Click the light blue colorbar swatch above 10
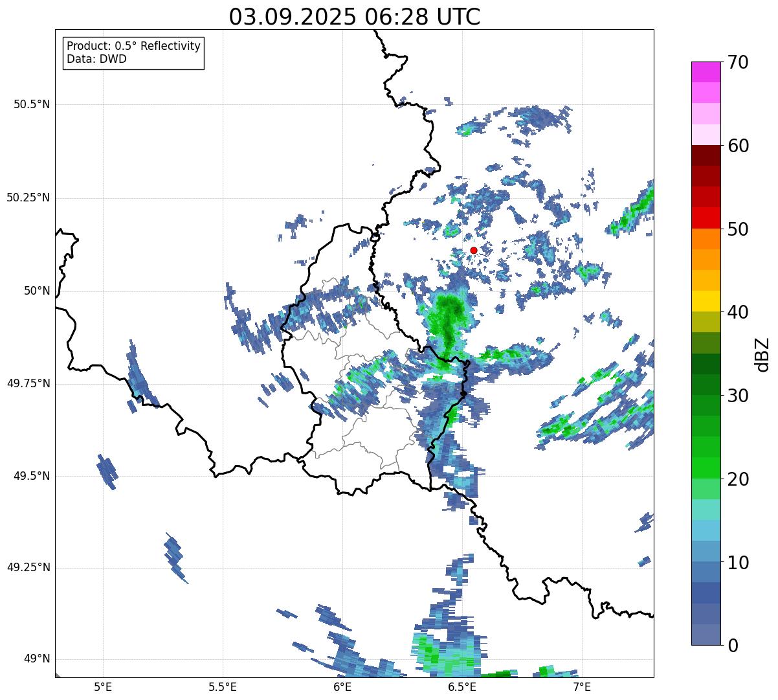 point(706,552)
